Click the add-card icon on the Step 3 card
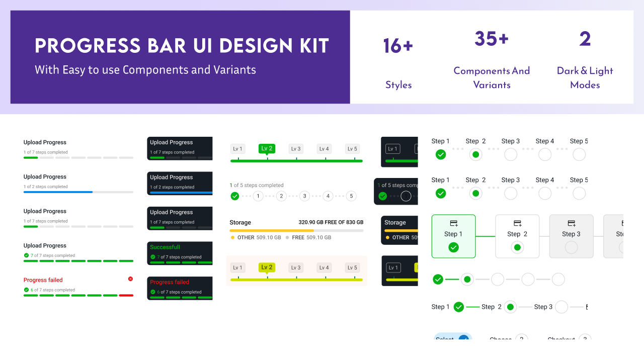The width and height of the screenshot is (644, 362). pos(571,223)
